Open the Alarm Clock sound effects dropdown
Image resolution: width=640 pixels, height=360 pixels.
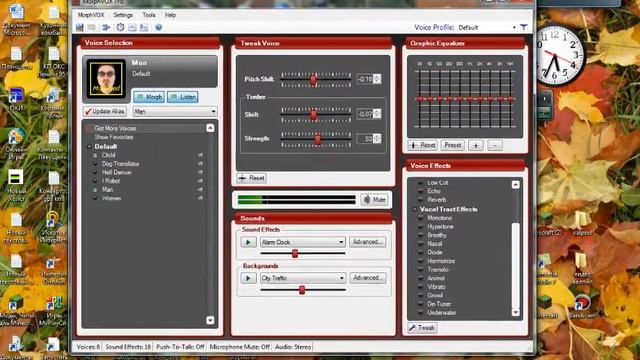tap(341, 242)
